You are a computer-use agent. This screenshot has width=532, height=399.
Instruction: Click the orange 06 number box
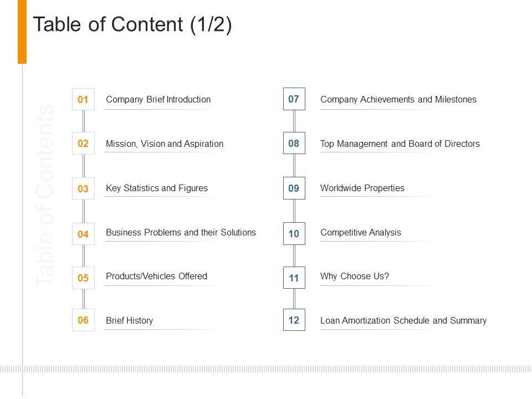pyautogui.click(x=83, y=320)
